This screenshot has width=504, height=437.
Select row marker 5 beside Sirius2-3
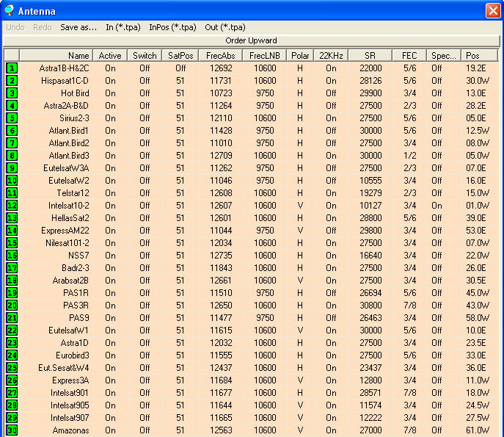pyautogui.click(x=12, y=118)
